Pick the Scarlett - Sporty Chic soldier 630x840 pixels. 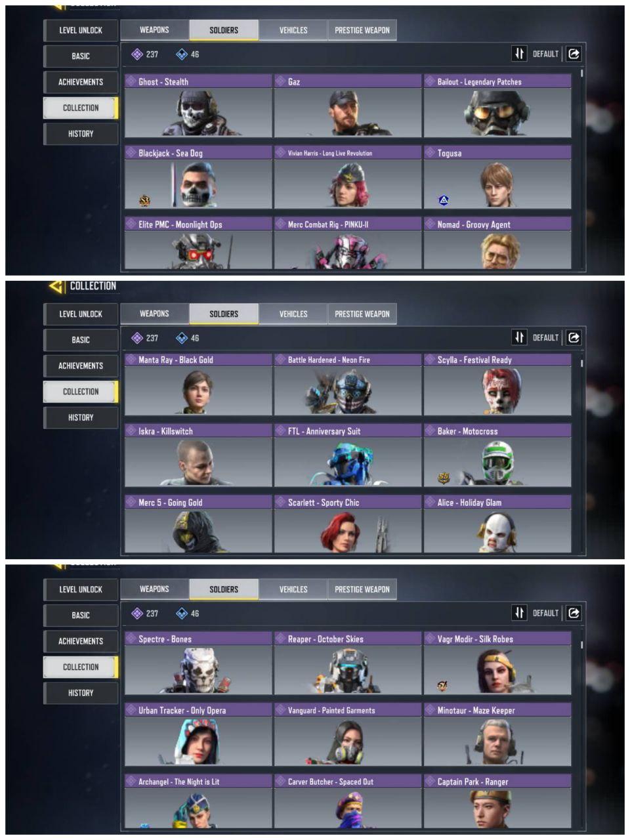tap(348, 524)
